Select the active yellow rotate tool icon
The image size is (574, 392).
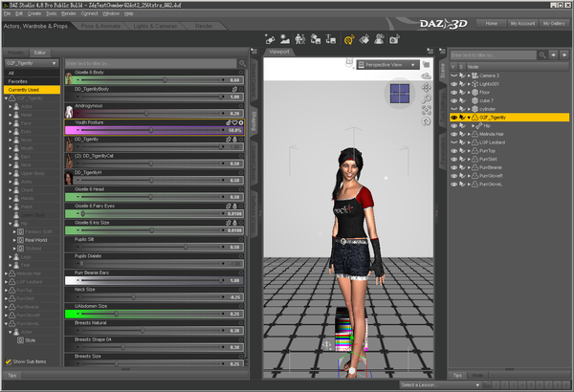tap(349, 39)
